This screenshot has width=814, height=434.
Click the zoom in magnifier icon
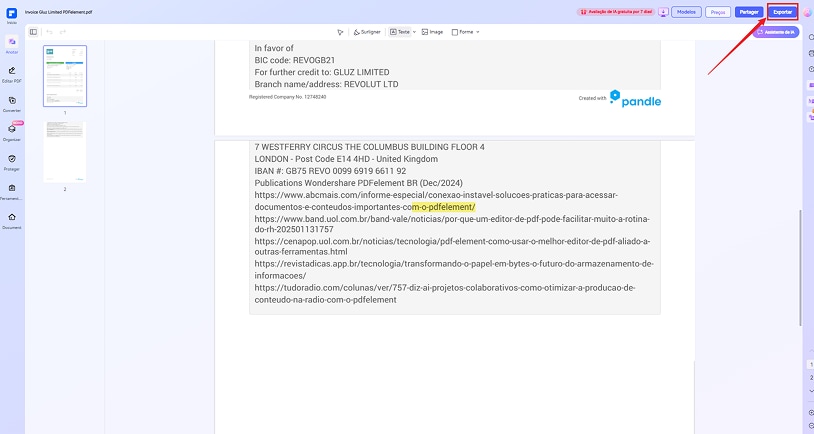811,412
